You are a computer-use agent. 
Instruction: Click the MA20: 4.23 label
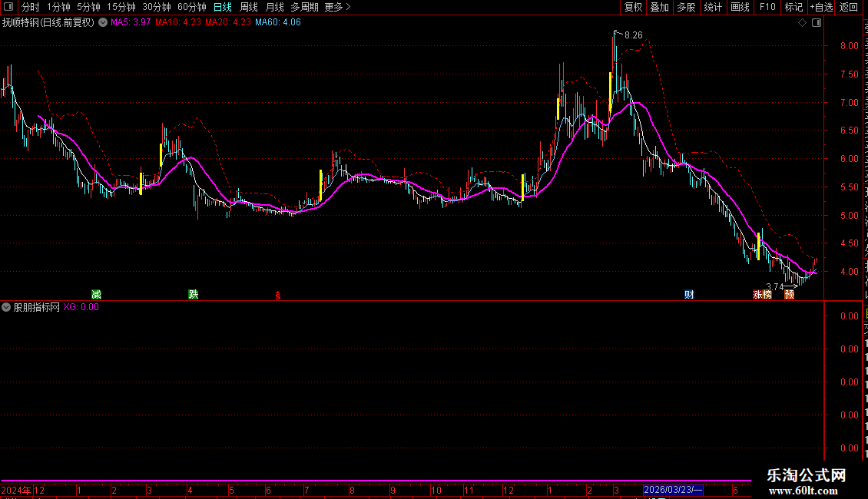228,23
